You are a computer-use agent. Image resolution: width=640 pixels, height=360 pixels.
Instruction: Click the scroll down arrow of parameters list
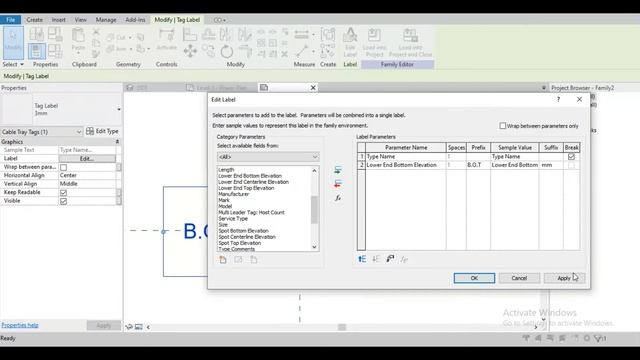314,247
